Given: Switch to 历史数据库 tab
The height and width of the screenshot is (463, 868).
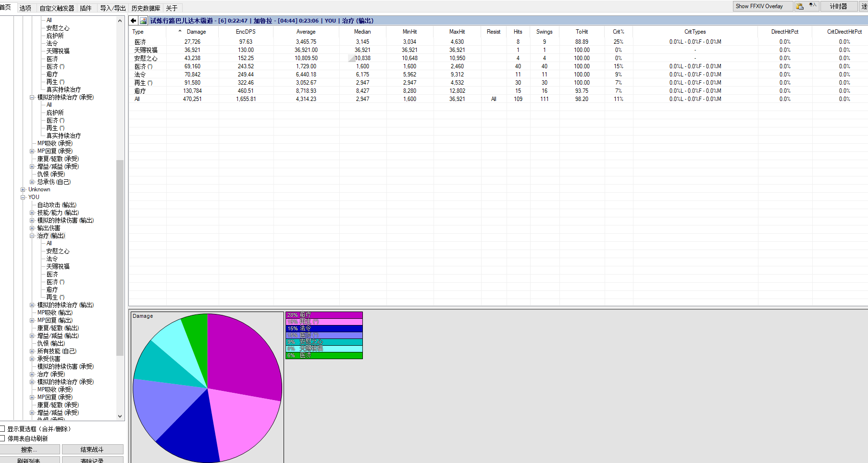Looking at the screenshot, I should [146, 8].
